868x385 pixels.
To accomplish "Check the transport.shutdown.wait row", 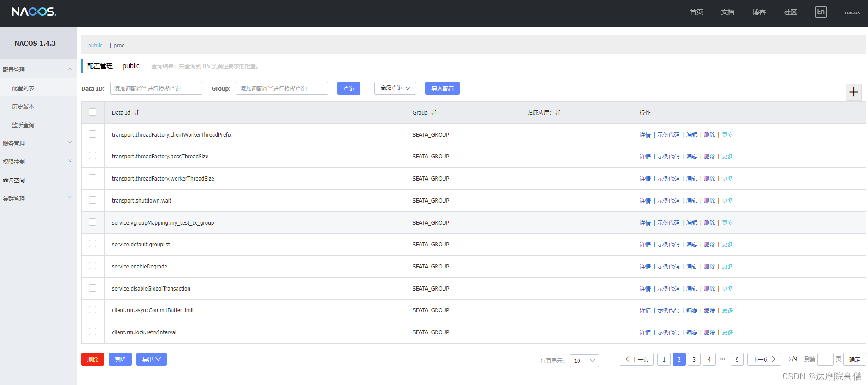I will 93,200.
